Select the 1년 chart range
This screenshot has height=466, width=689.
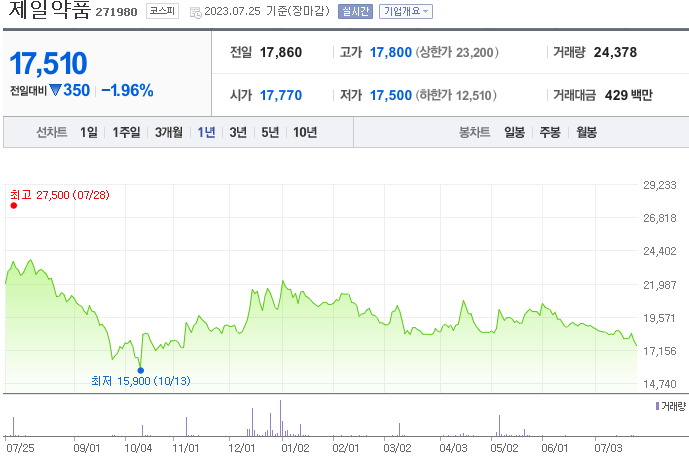[x=206, y=132]
